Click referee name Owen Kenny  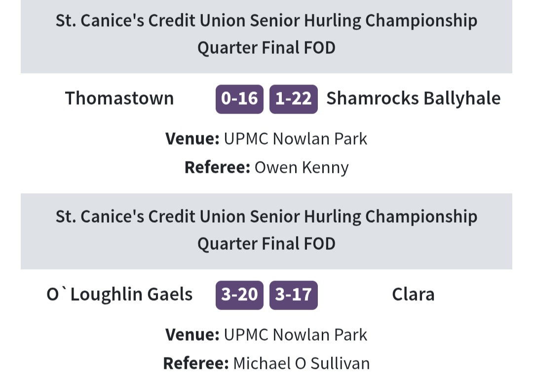(x=302, y=168)
